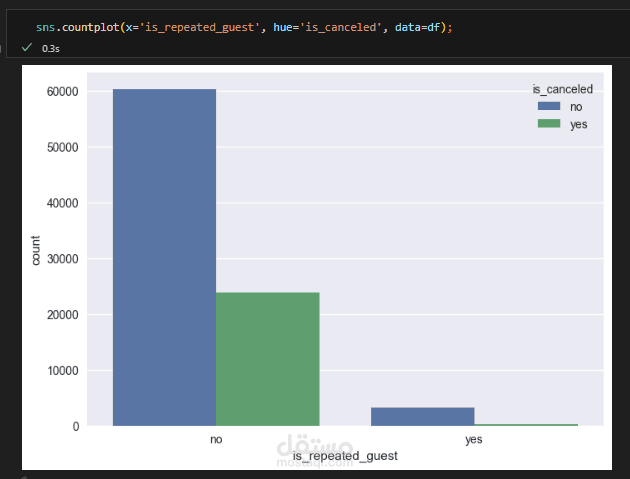The height and width of the screenshot is (479, 630).
Task: Click the 50000 y-axis tick label
Action: point(63,147)
